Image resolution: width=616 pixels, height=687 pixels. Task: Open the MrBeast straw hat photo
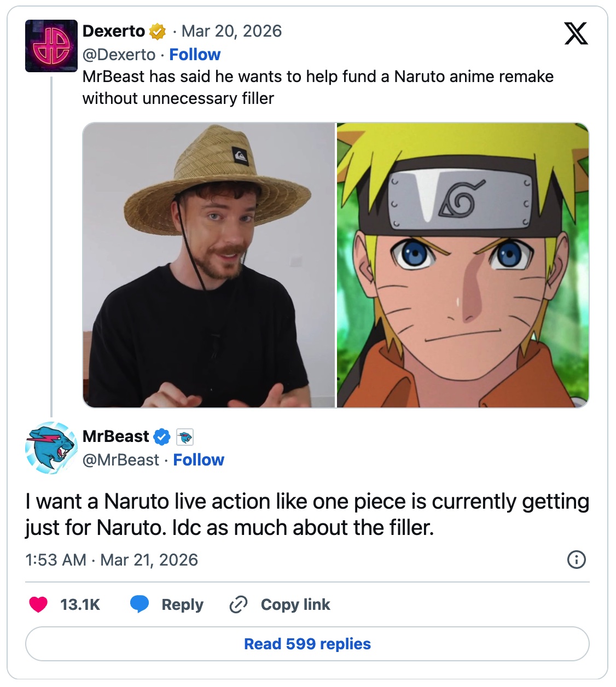click(x=209, y=265)
